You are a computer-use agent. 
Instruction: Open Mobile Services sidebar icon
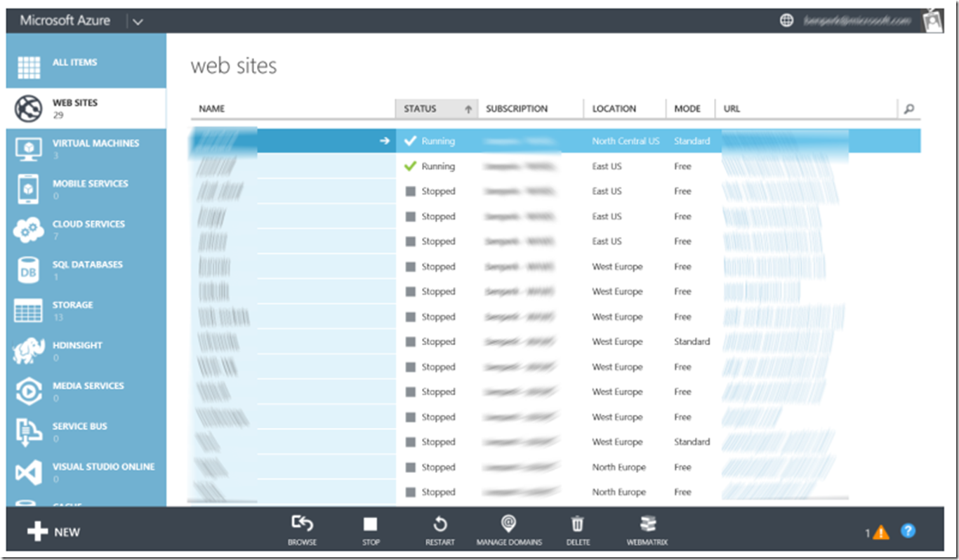29,189
